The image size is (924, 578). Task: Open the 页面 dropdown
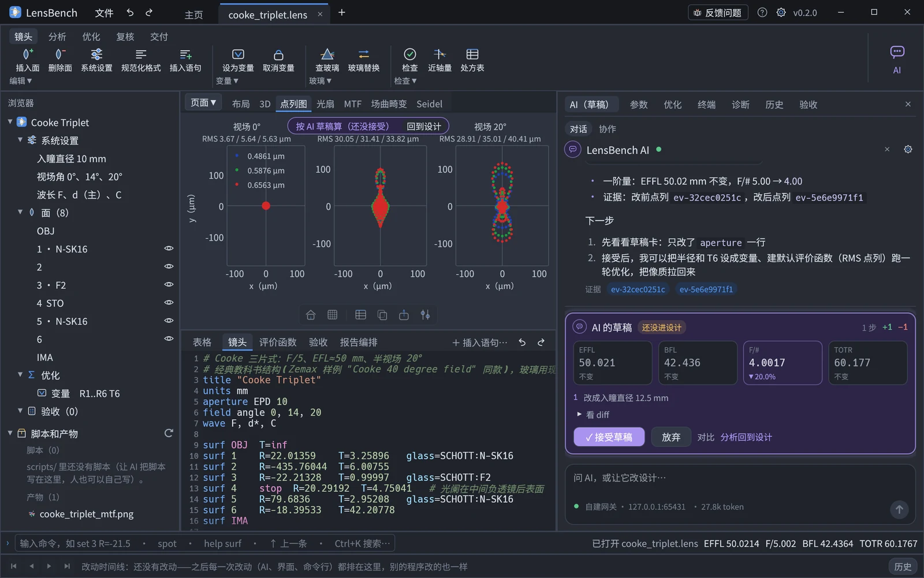click(203, 103)
